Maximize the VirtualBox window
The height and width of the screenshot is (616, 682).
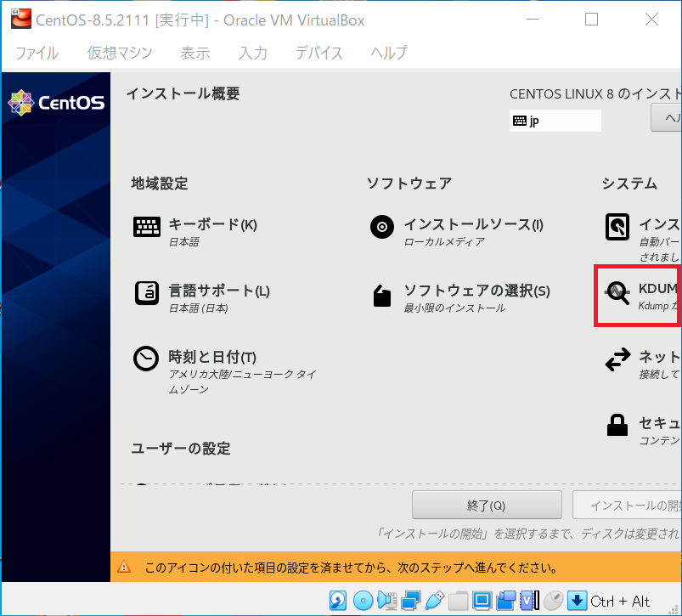(591, 20)
